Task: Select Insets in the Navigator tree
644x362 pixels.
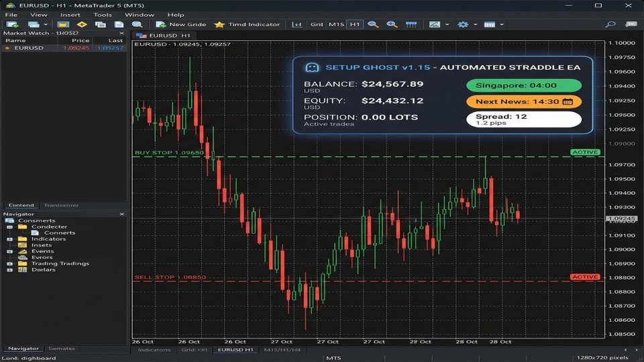Action: (42, 245)
